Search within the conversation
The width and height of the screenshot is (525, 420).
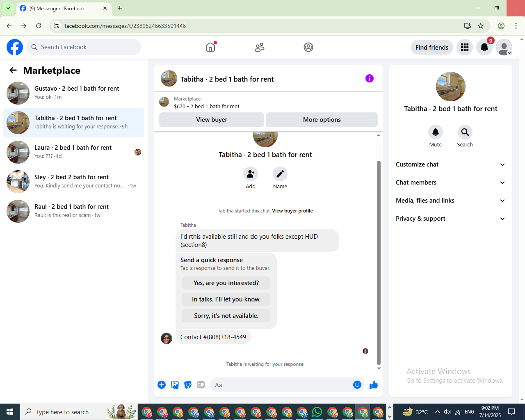tap(465, 132)
